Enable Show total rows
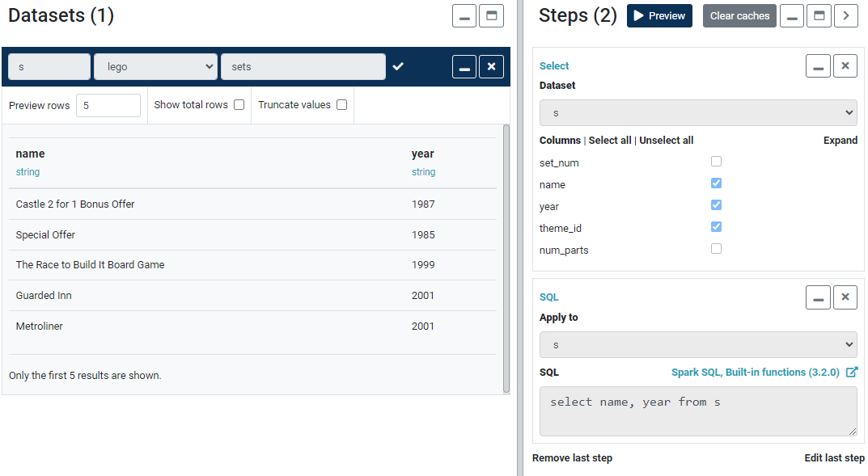This screenshot has width=868, height=476. [239, 104]
